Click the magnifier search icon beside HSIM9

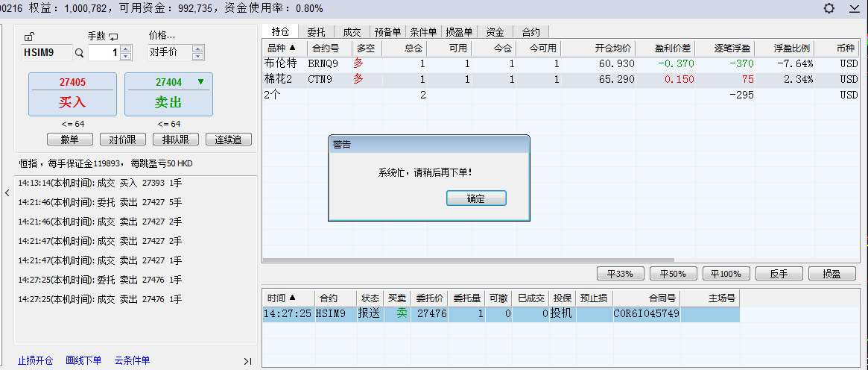(x=79, y=53)
